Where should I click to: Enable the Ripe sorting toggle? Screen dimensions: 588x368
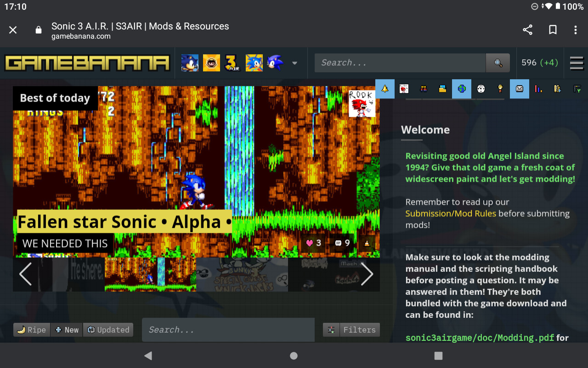(x=31, y=329)
